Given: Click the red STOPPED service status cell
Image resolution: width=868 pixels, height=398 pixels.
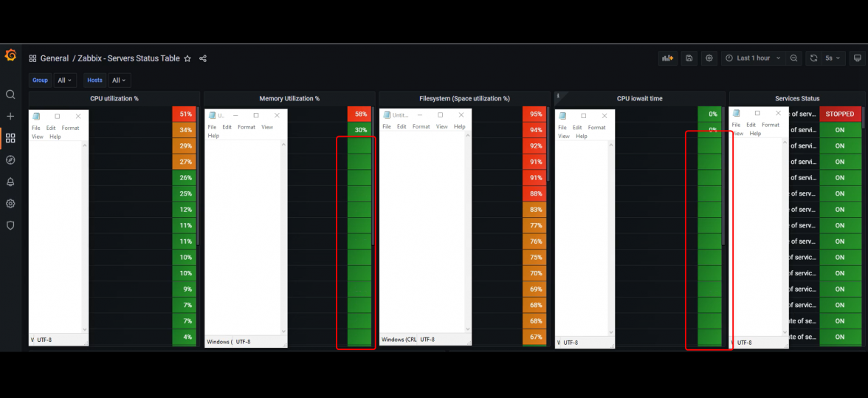Looking at the screenshot, I should [840, 114].
